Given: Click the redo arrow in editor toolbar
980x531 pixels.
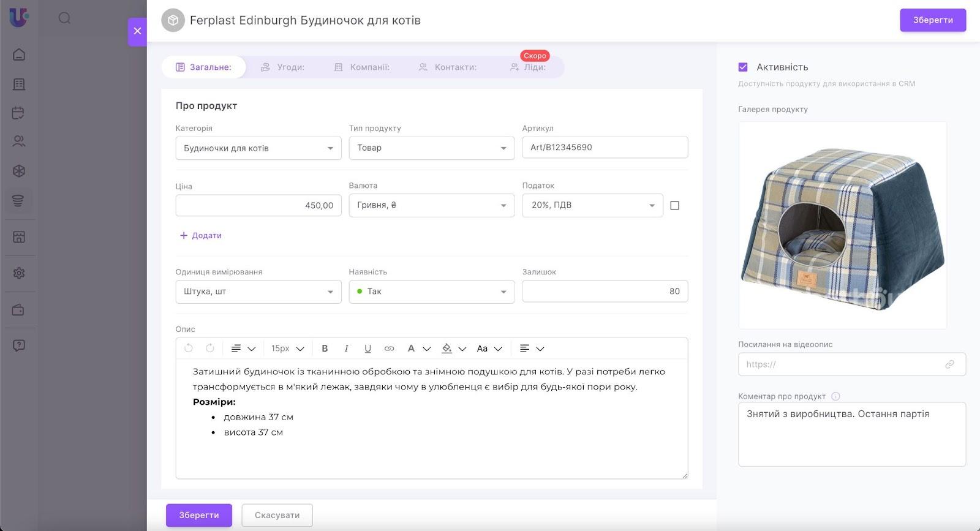Looking at the screenshot, I should pyautogui.click(x=210, y=348).
